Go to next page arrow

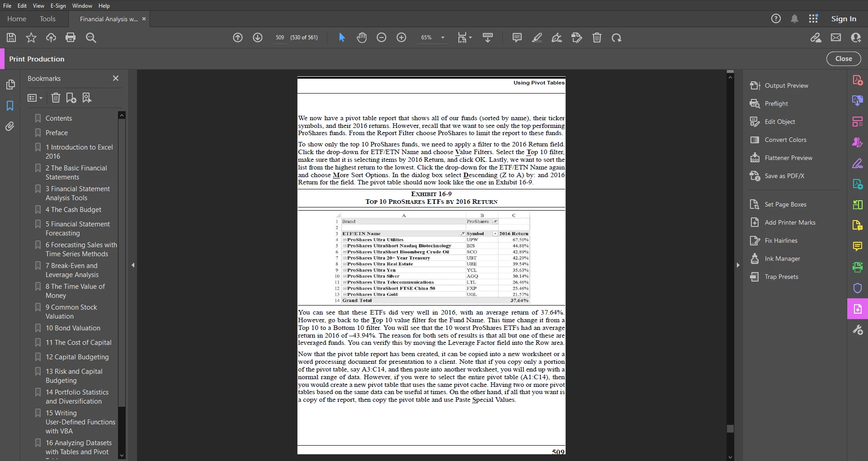pos(258,38)
